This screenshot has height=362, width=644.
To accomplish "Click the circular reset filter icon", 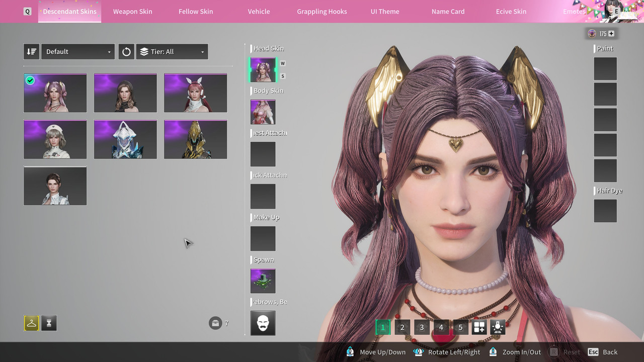I will pyautogui.click(x=126, y=52).
